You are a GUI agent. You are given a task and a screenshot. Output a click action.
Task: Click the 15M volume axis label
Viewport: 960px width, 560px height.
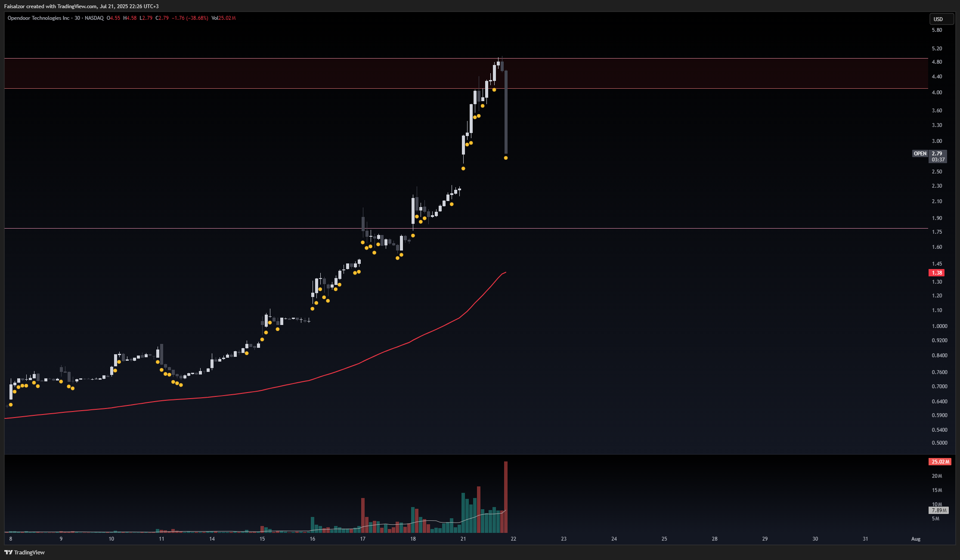point(937,490)
